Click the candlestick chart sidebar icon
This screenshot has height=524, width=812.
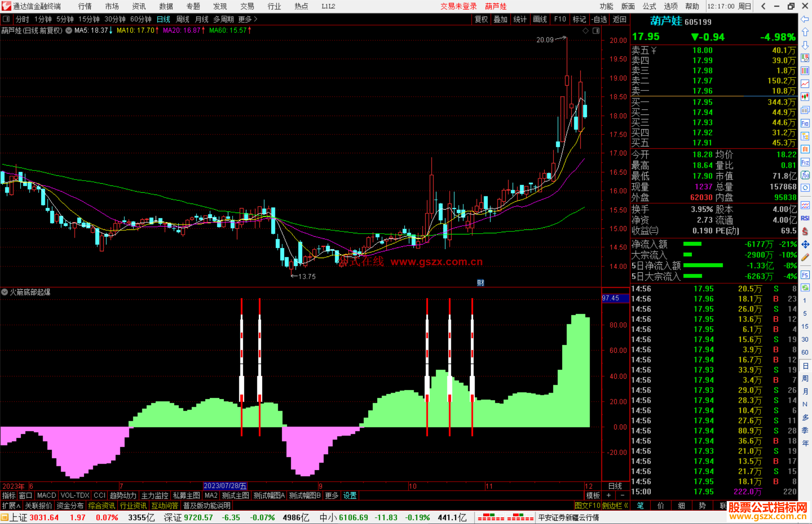[805, 97]
